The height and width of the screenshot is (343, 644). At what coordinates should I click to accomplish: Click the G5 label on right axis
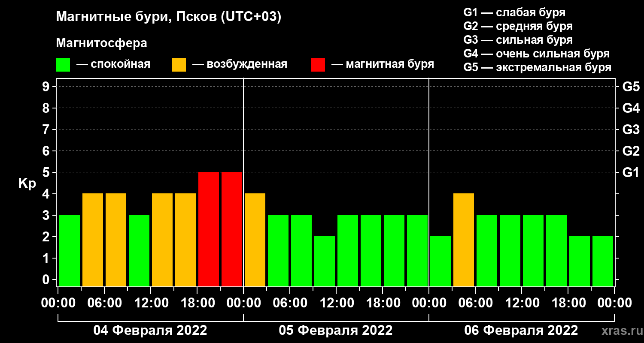[x=631, y=87]
